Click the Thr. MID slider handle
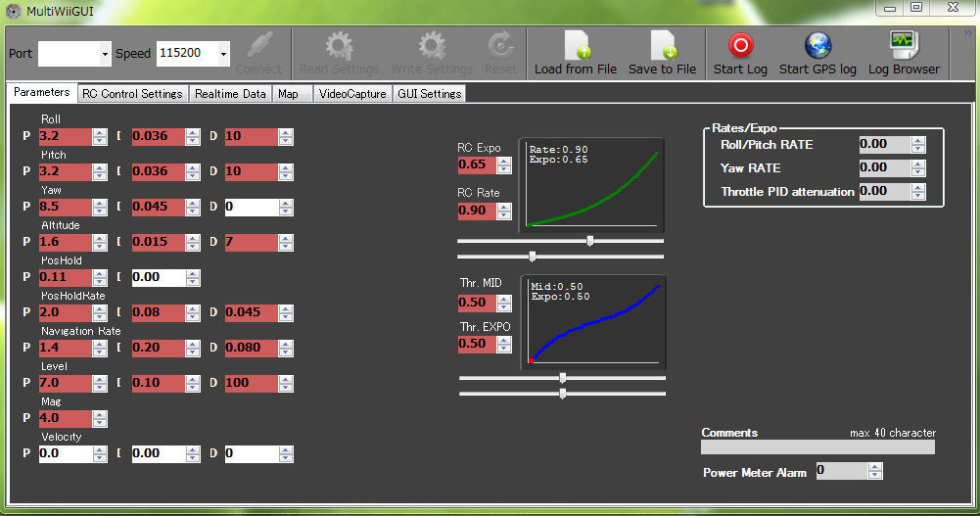The height and width of the screenshot is (516, 980). tap(563, 378)
